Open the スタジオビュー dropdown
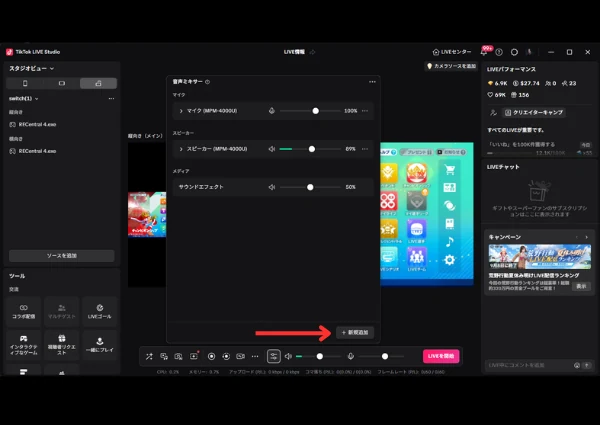 (32, 68)
